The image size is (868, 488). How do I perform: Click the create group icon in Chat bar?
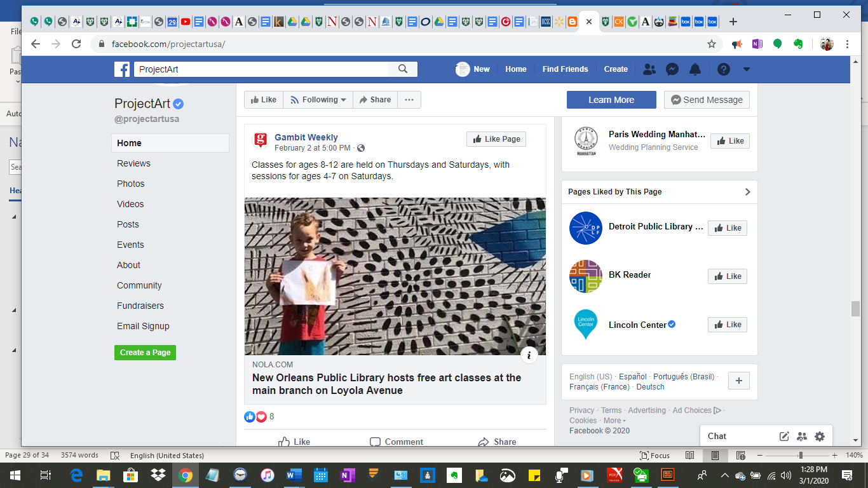pos(802,437)
